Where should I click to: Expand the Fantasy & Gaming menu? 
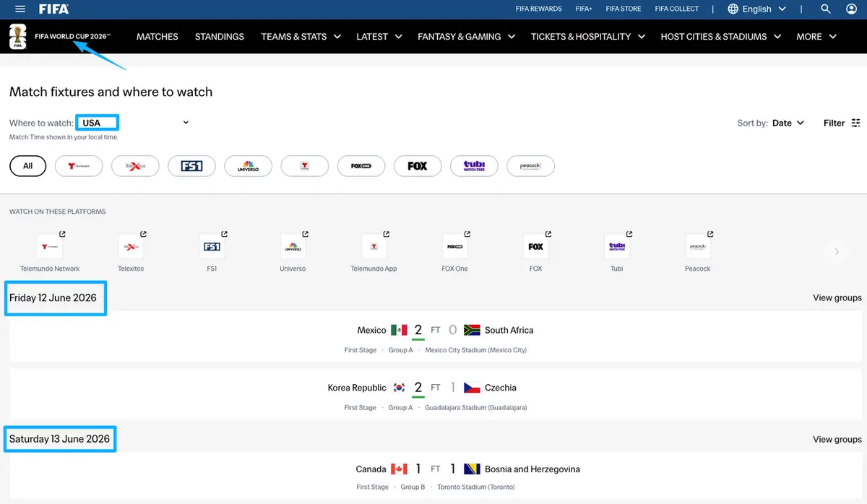[467, 36]
